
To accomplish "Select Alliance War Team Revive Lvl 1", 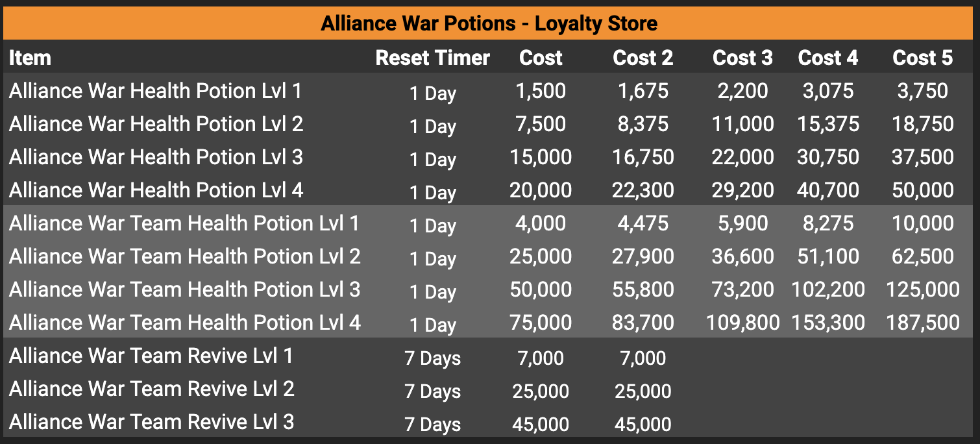I will pos(151,356).
